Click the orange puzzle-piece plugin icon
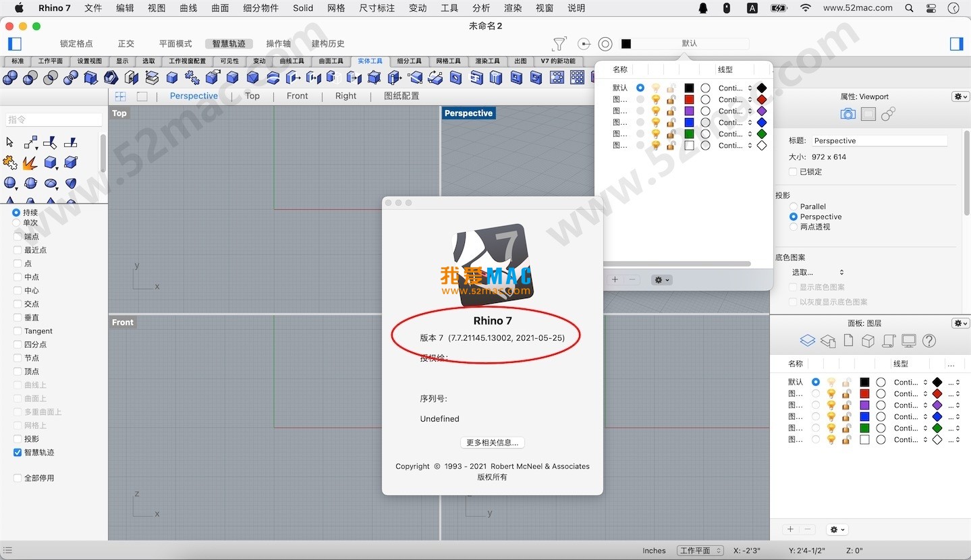This screenshot has height=560, width=971. click(x=11, y=163)
